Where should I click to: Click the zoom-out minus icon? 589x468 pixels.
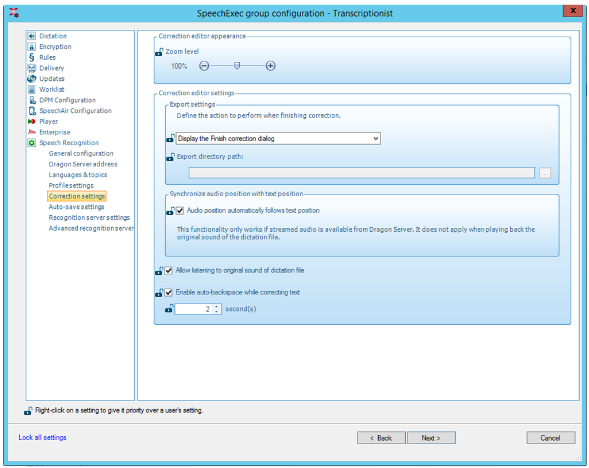(x=204, y=66)
